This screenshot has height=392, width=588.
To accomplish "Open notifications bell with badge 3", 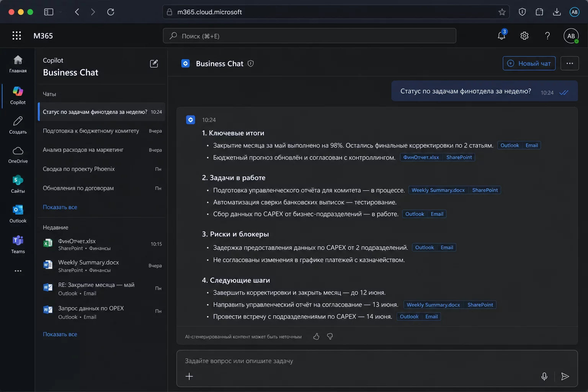I will [501, 36].
